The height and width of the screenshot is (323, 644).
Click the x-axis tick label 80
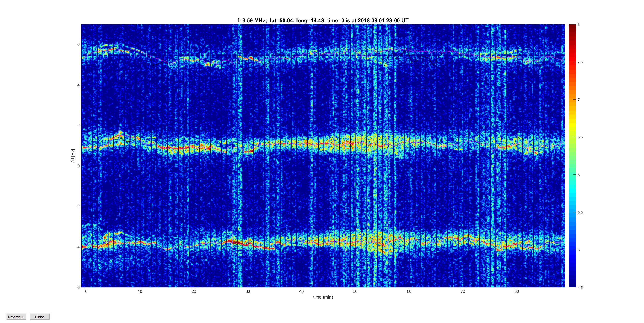click(517, 291)
